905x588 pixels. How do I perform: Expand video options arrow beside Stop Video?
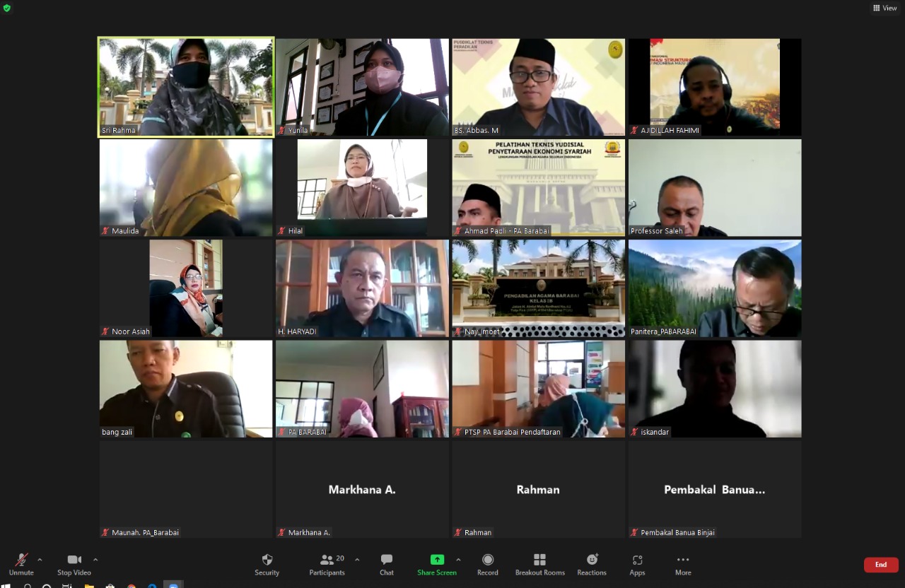click(x=95, y=560)
